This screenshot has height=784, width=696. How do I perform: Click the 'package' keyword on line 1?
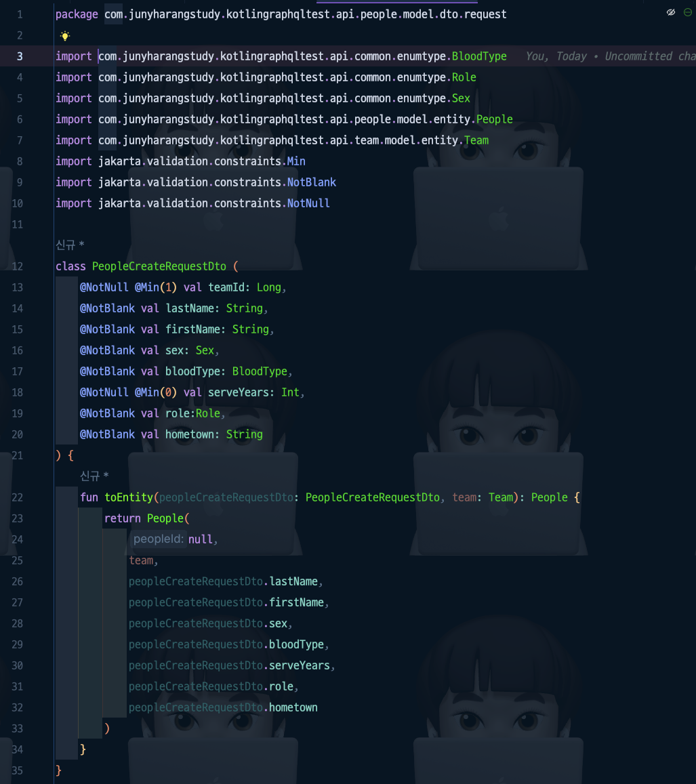pos(77,14)
